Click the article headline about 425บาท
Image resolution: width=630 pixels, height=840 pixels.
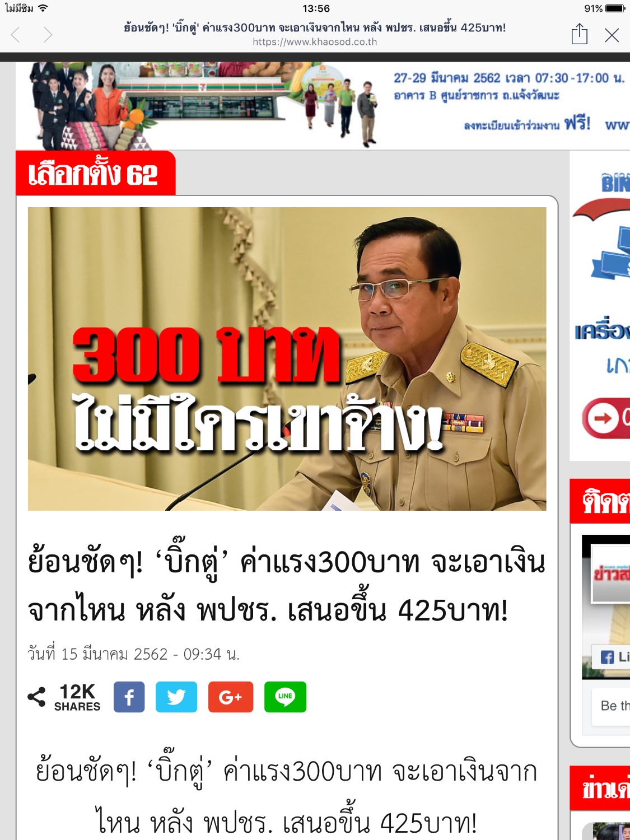click(x=287, y=586)
